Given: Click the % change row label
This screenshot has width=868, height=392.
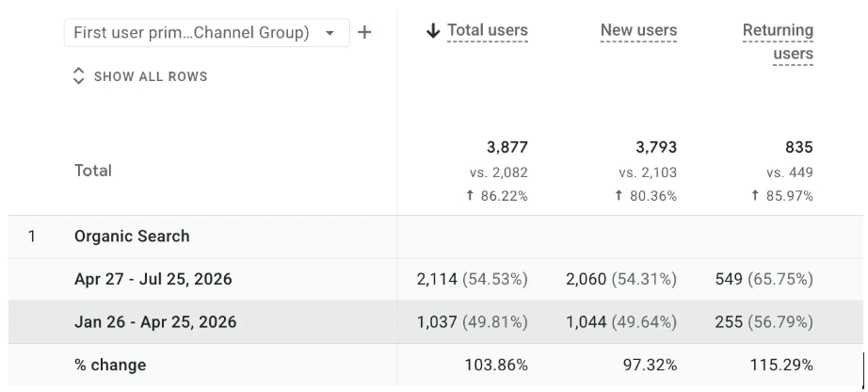Looking at the screenshot, I should (x=110, y=366).
